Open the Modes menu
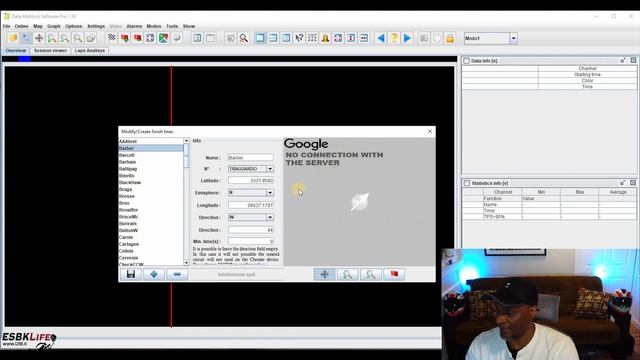The width and height of the screenshot is (640, 360). 154,26
